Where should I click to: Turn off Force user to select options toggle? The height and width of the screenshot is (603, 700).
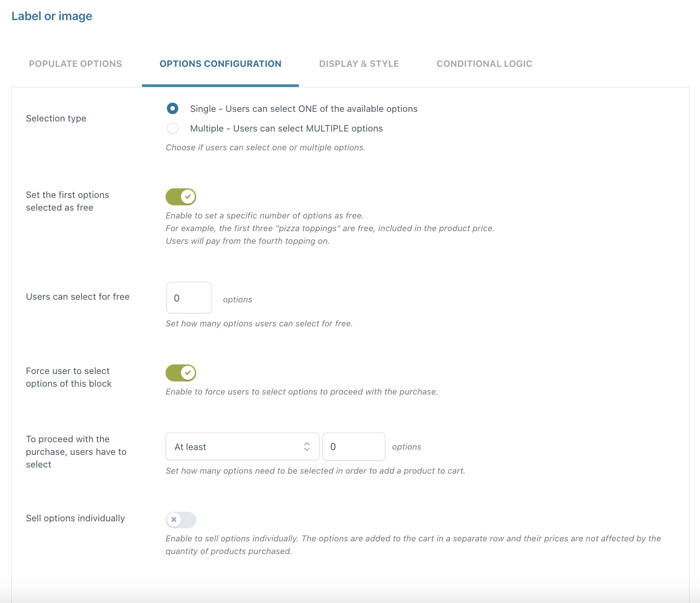(181, 373)
